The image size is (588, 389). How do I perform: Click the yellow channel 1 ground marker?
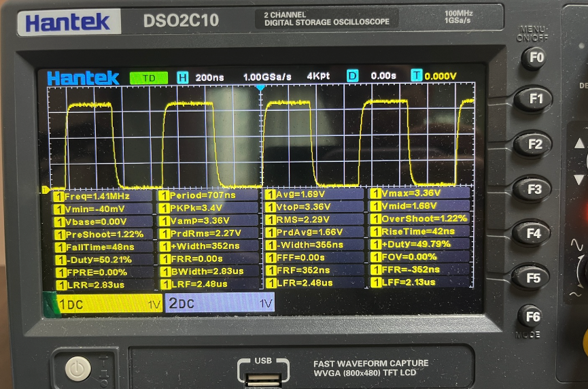point(46,190)
